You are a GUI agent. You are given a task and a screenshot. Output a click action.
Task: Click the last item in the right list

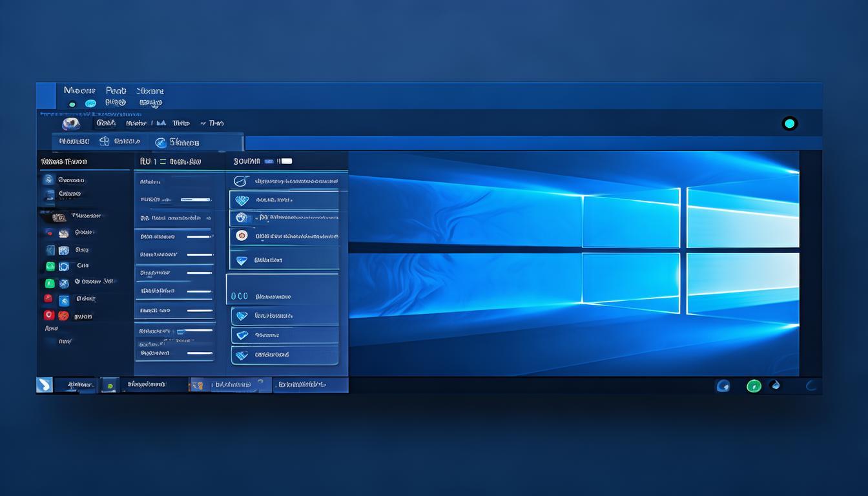pyautogui.click(x=284, y=355)
